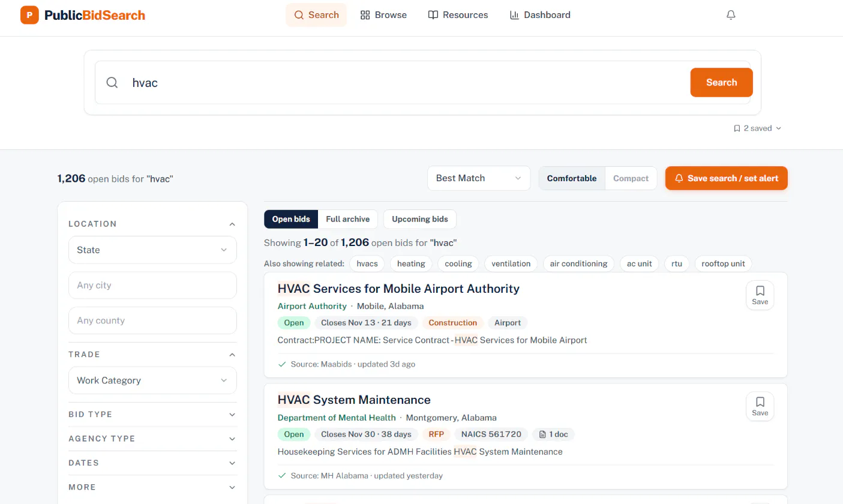
Task: Select the Upcoming bids tab
Action: [420, 219]
